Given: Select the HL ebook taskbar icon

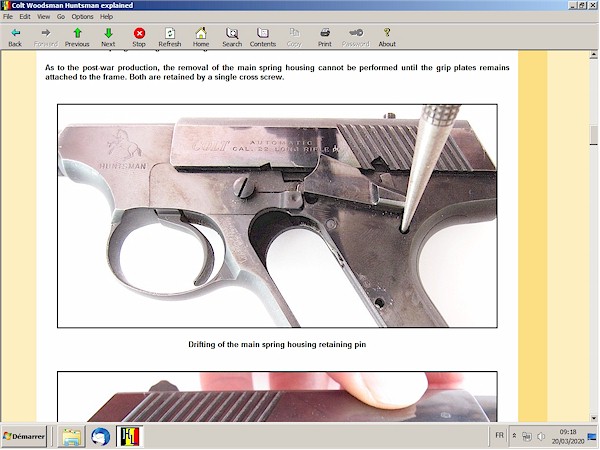Looking at the screenshot, I should point(130,437).
